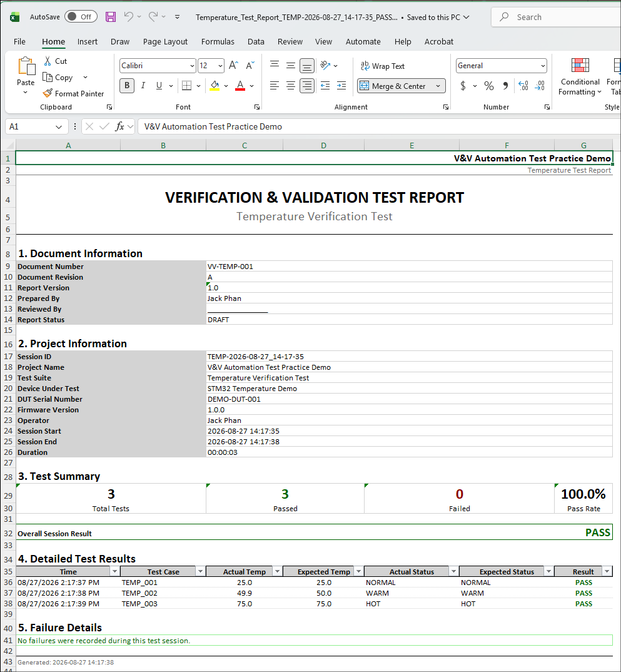Switch to the Page Layout tab
This screenshot has width=621, height=672.
pyautogui.click(x=165, y=41)
